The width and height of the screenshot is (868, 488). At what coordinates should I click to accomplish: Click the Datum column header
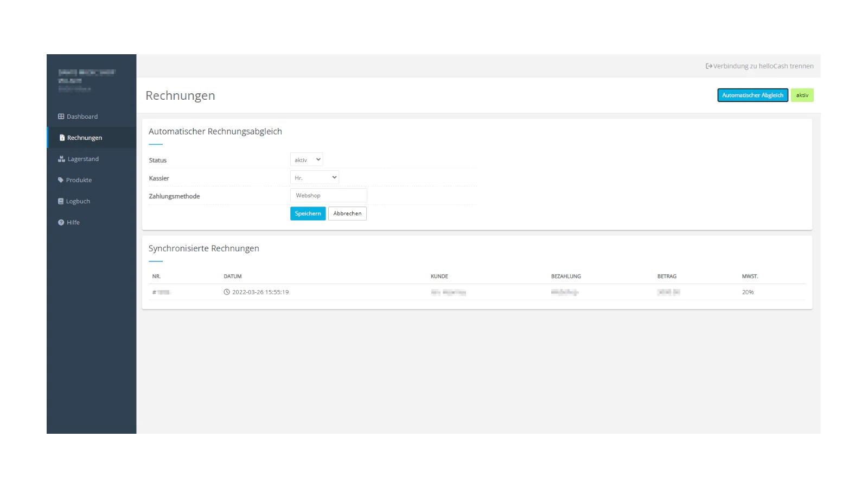[x=233, y=277]
